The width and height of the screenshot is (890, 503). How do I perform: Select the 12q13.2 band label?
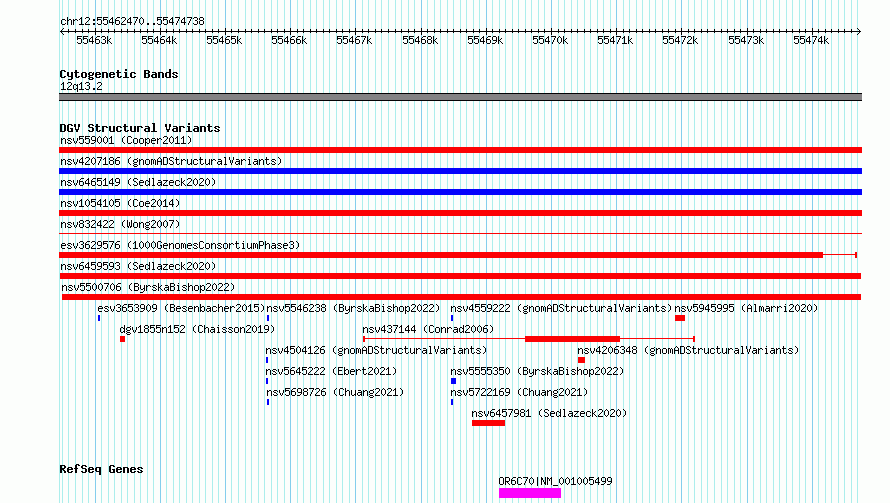pos(81,86)
